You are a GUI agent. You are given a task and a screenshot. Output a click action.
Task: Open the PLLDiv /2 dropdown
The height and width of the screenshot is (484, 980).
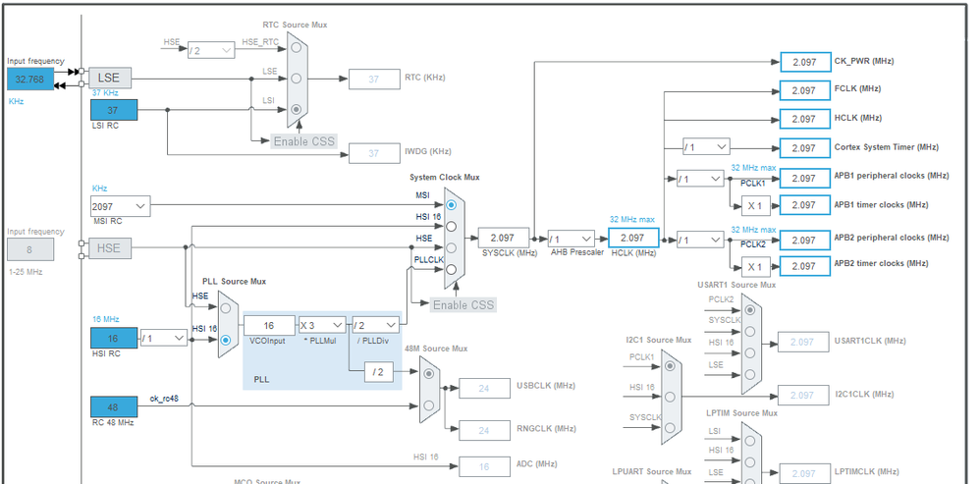point(376,325)
